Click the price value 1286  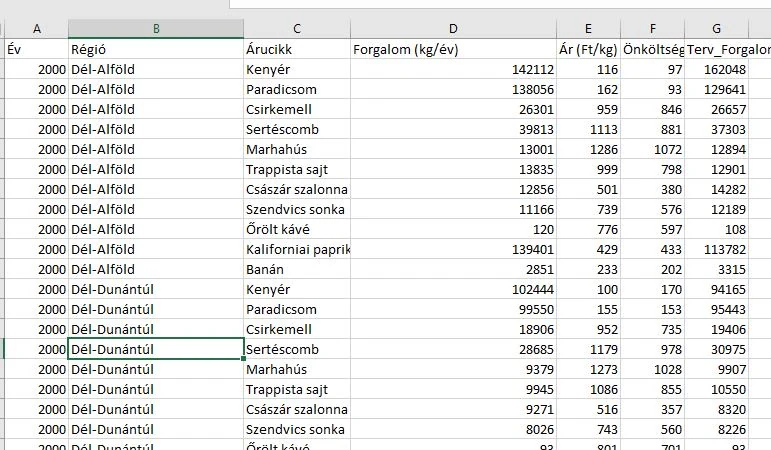[x=589, y=150]
